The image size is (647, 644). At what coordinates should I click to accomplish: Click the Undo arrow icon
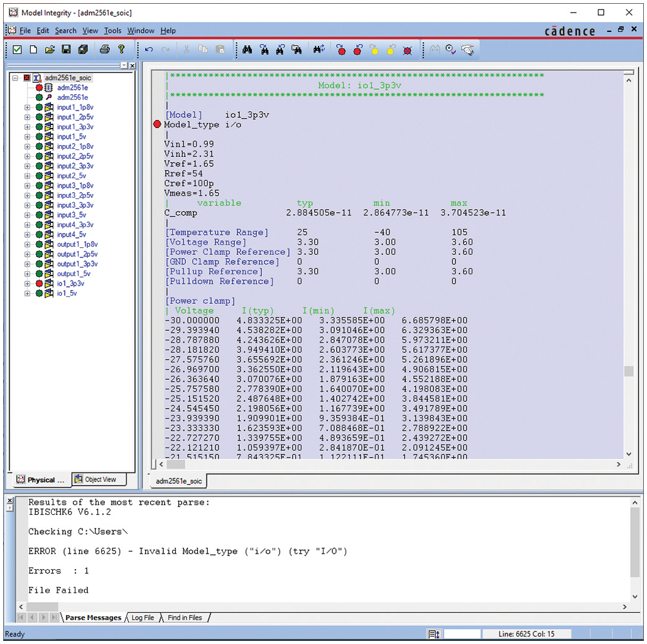pos(149,50)
